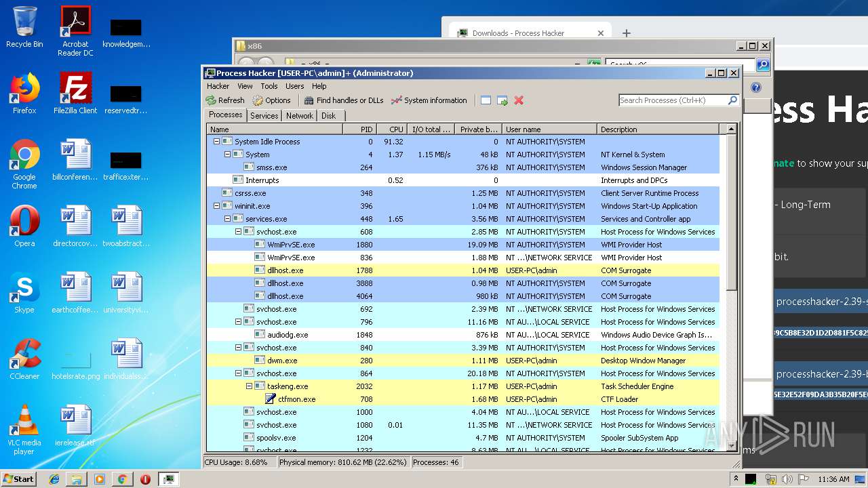Viewport: 868px width, 488px height.
Task: Switch to the Services tab
Action: tap(264, 116)
